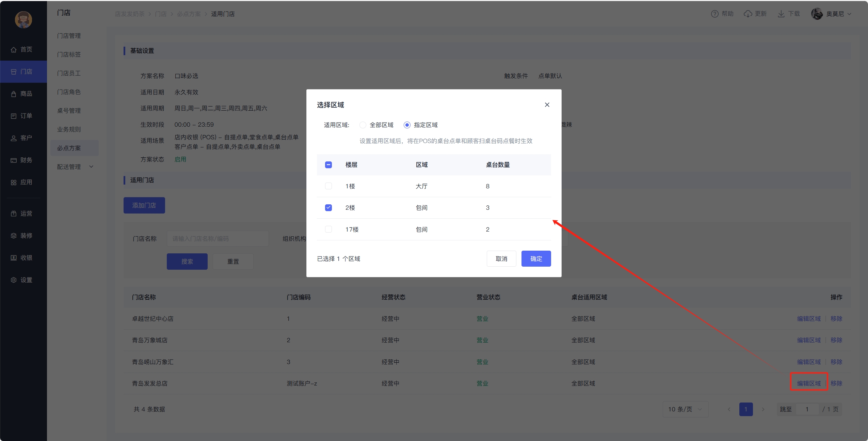
Task: Click the 财务 finance sidebar icon
Action: point(14,160)
